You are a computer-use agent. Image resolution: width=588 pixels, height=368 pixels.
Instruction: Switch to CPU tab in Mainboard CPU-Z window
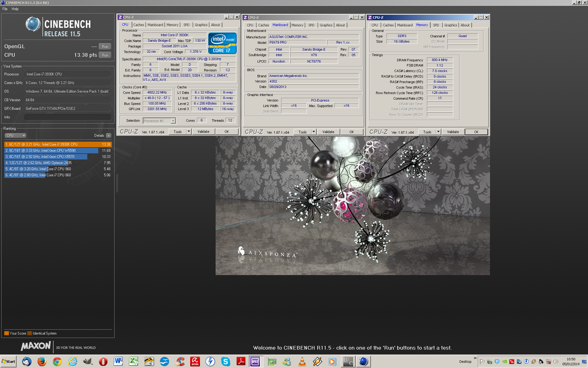point(250,25)
